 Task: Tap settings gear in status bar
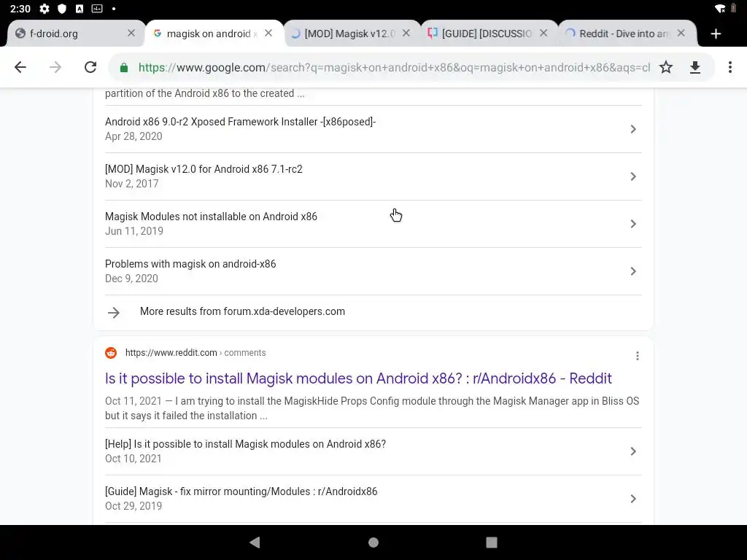[44, 9]
